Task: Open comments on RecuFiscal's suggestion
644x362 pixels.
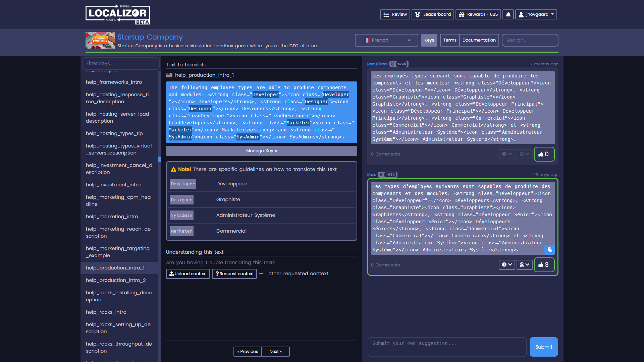Action: [385, 154]
